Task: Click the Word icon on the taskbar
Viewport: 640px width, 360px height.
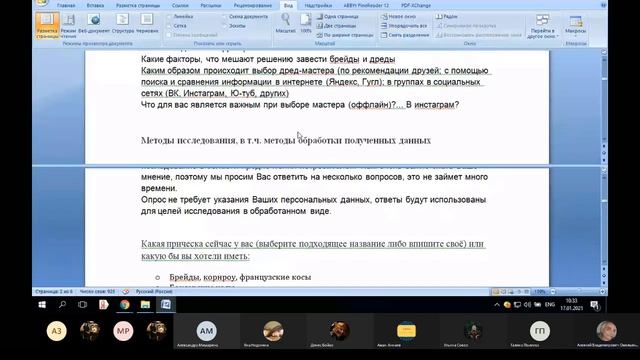Action: coord(166,304)
